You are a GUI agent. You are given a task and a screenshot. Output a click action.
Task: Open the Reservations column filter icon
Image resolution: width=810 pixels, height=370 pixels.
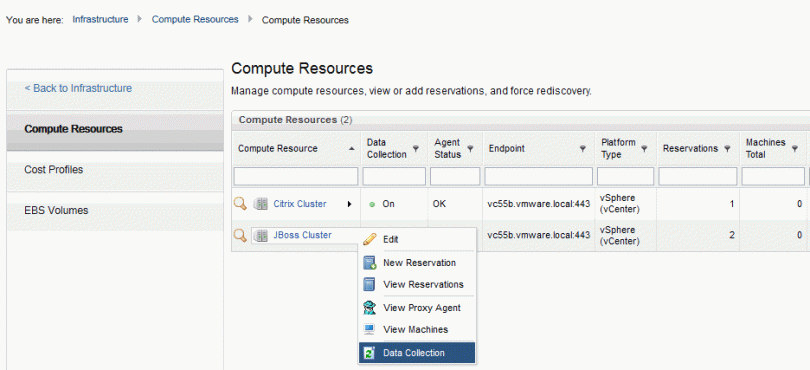click(x=727, y=149)
